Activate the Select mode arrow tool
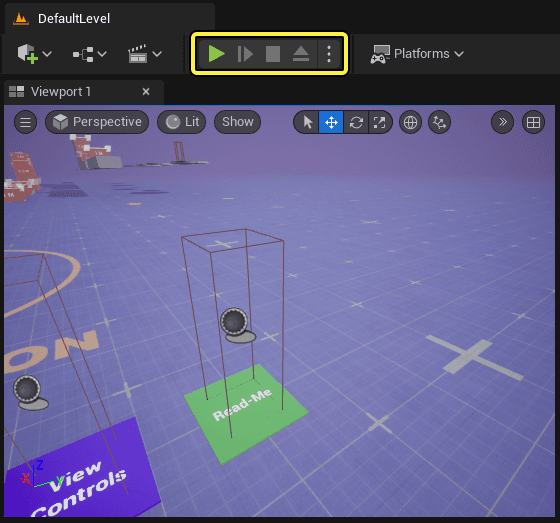 [307, 122]
